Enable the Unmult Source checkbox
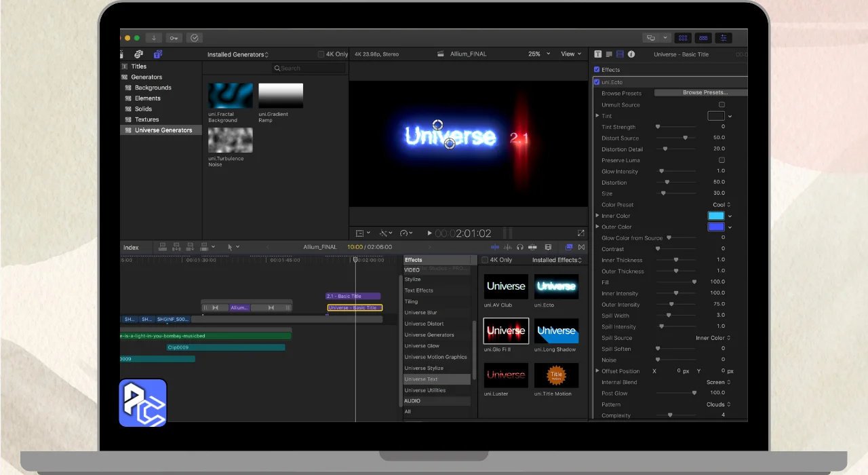The image size is (868, 475). [x=722, y=104]
